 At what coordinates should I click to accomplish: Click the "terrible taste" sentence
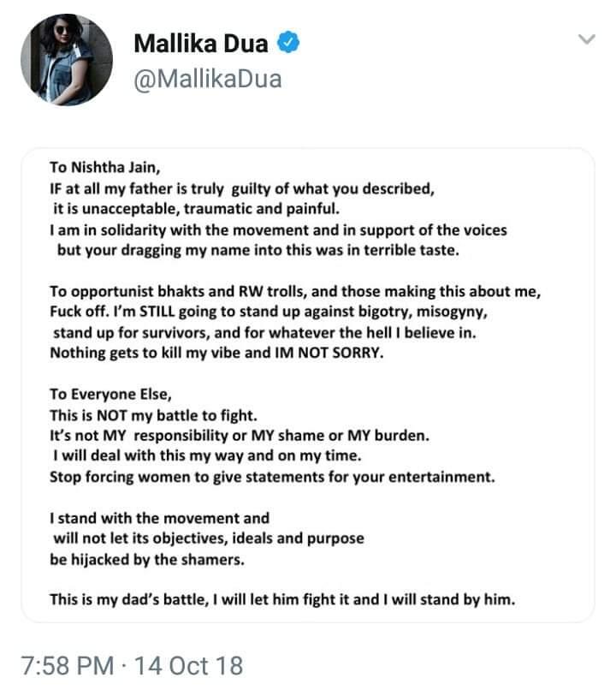[x=258, y=250]
